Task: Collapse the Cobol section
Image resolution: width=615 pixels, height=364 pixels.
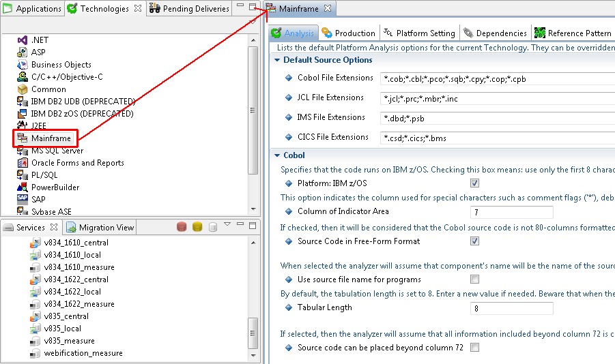Action: (277, 155)
